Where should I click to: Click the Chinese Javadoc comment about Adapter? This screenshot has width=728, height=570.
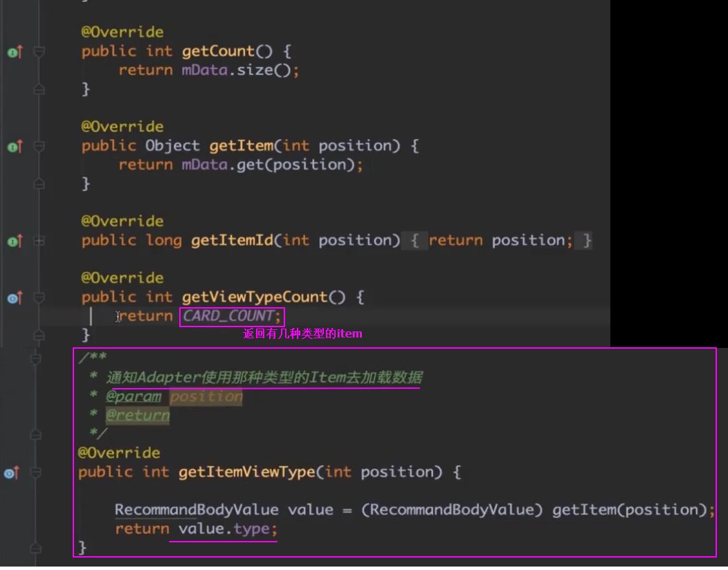click(x=264, y=378)
